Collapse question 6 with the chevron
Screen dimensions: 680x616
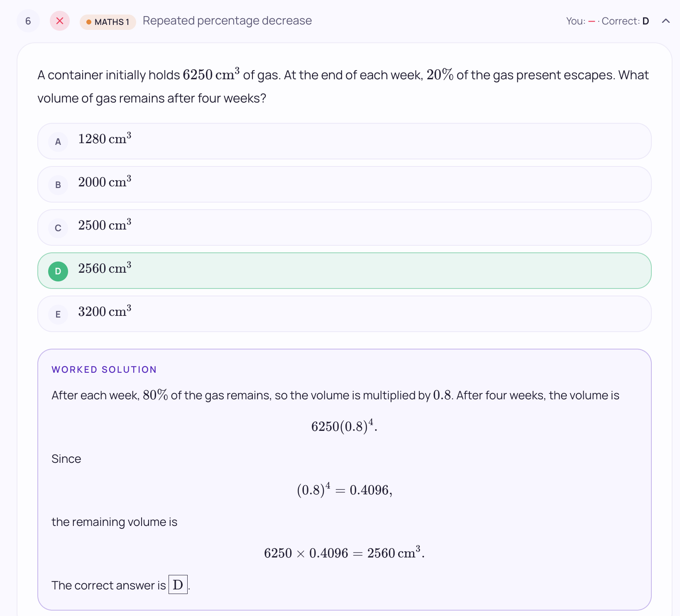[x=666, y=21]
